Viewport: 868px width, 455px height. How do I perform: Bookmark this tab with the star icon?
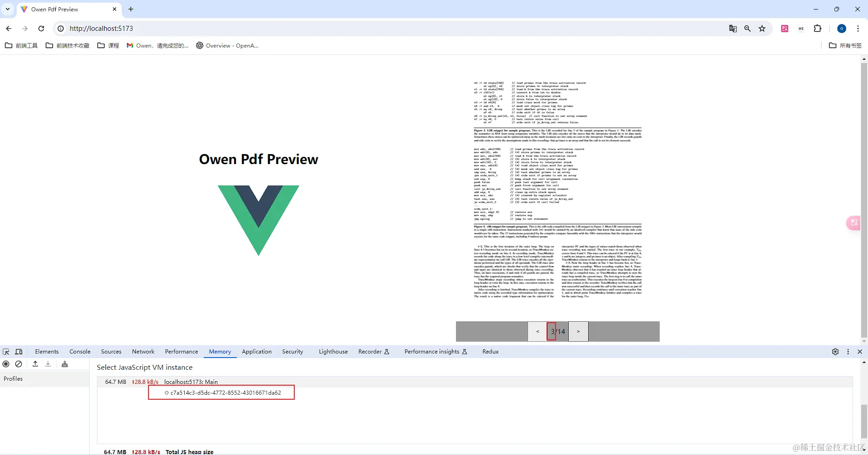click(x=762, y=29)
